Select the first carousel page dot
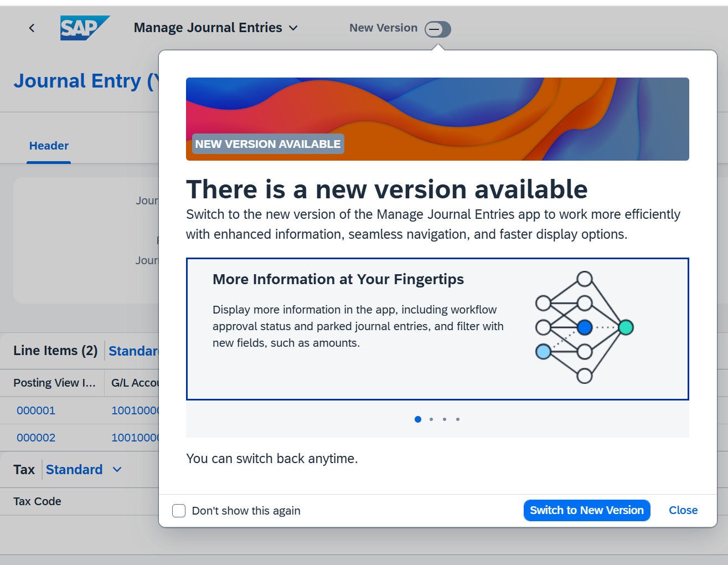The height and width of the screenshot is (565, 728). click(x=418, y=419)
